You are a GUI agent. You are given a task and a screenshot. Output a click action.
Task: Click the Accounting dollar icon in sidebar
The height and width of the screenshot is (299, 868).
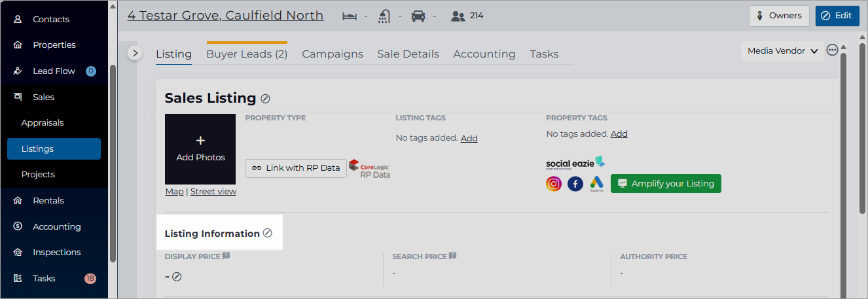click(x=18, y=226)
